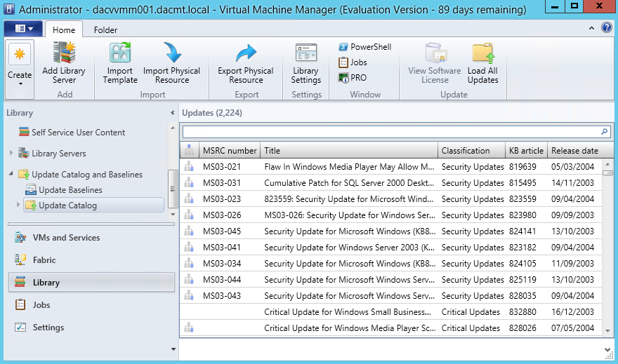Screen dimensions: 618x364
Task: Open the Jobs workspace
Action: (x=91, y=305)
